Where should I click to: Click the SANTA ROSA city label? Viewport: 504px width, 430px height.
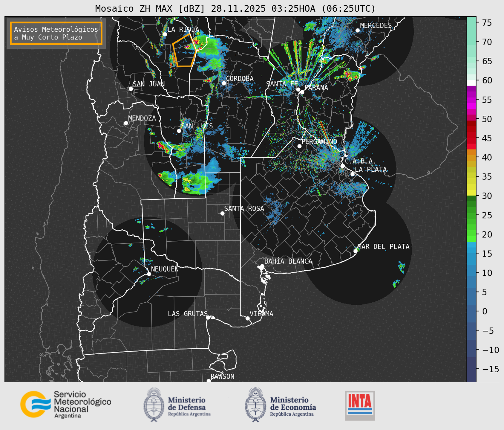coord(244,208)
